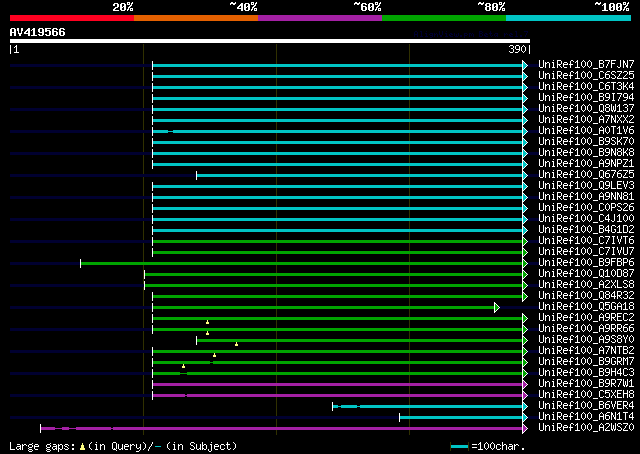Select the UniRef100_Q84R32 label
Image resolution: width=640 pixels, height=454 pixels.
click(586, 296)
